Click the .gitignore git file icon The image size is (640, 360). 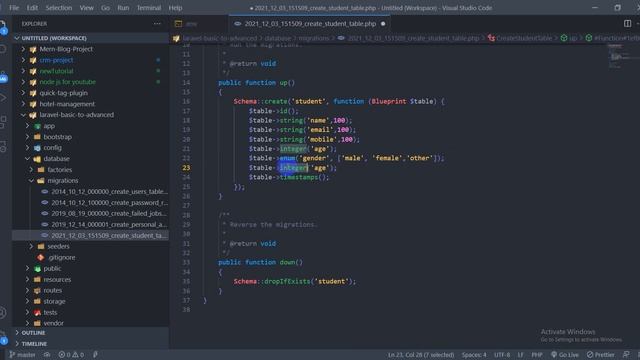(40, 258)
